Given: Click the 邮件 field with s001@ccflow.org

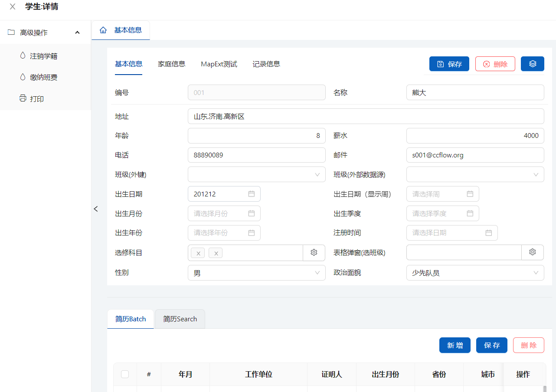Looking at the screenshot, I should click(x=475, y=155).
